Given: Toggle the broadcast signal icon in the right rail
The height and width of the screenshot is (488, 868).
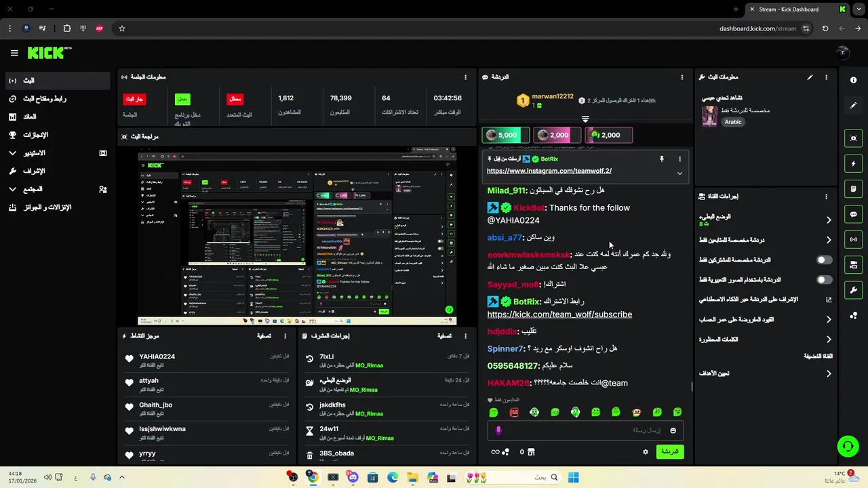Looking at the screenshot, I should 853,239.
